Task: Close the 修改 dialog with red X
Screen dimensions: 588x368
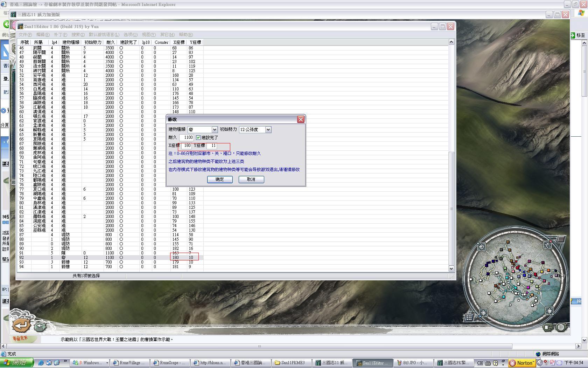Action: pos(301,120)
